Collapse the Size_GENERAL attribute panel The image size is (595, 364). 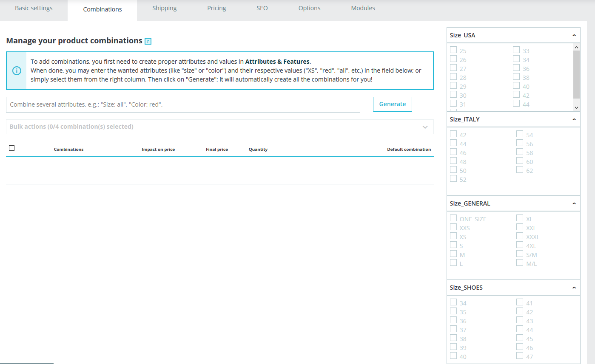click(x=574, y=203)
